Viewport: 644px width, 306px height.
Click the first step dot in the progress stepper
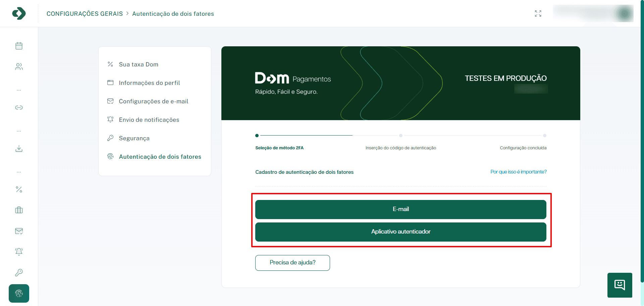click(257, 136)
